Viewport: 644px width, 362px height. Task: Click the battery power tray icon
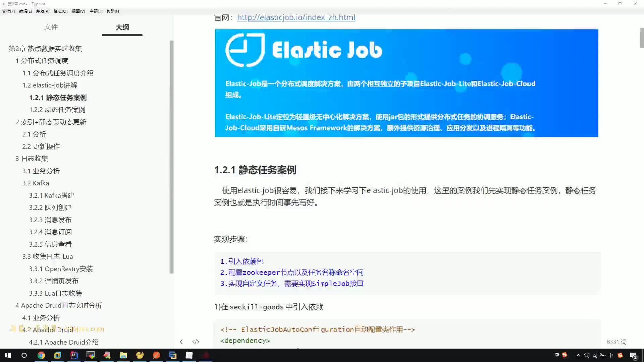603,355
